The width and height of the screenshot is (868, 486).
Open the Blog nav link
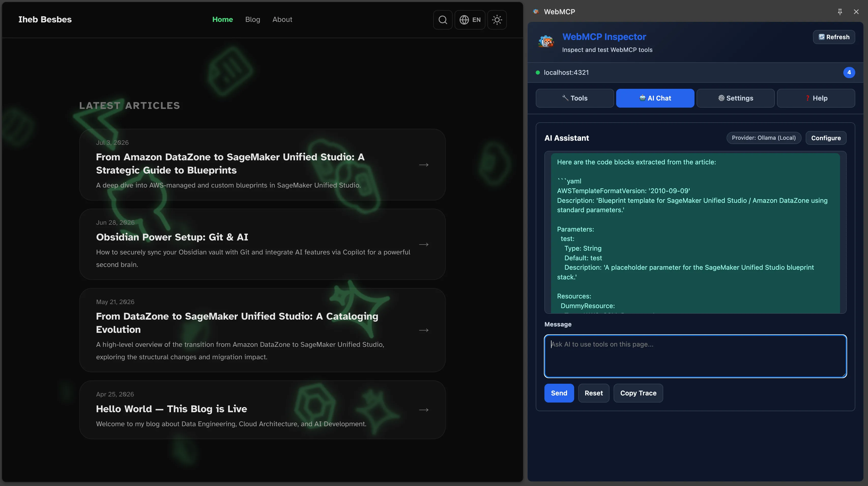click(x=252, y=20)
